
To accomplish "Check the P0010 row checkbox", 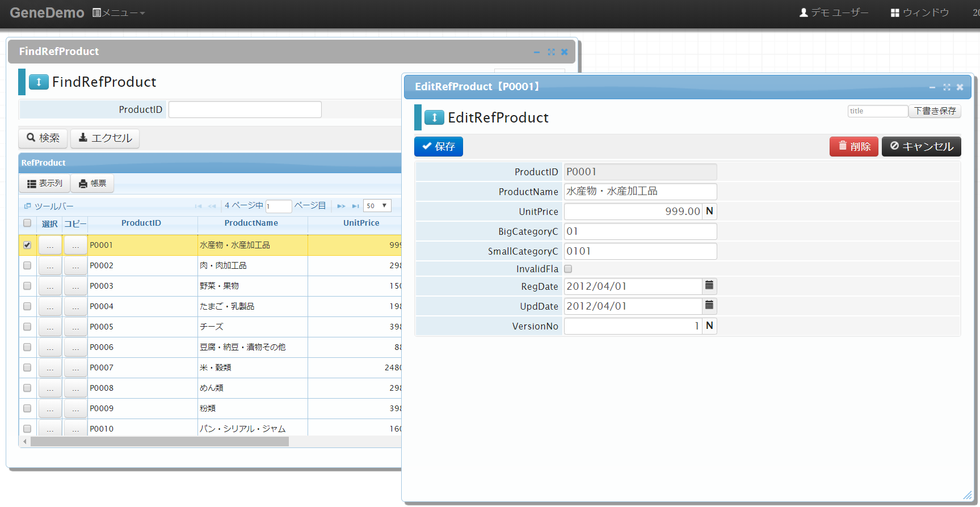I will 27,429.
